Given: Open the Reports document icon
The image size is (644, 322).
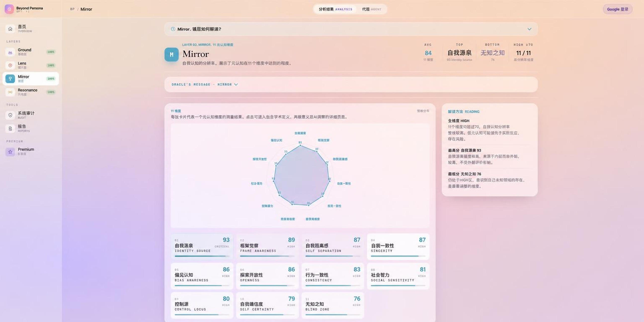Looking at the screenshot, I should pos(10,128).
